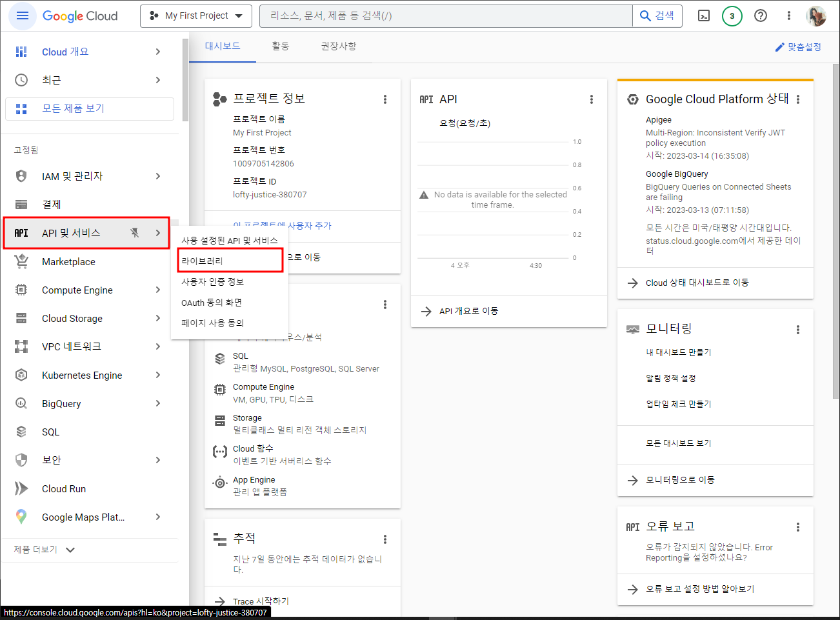Unpin API 및 서비스 pin icon
Image resolution: width=840 pixels, height=620 pixels.
click(x=135, y=233)
